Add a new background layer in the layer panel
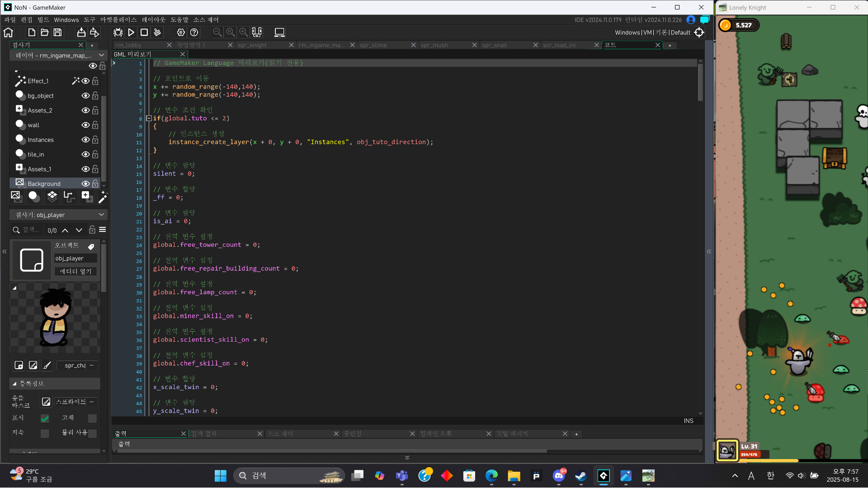The height and width of the screenshot is (488, 868). tap(16, 197)
